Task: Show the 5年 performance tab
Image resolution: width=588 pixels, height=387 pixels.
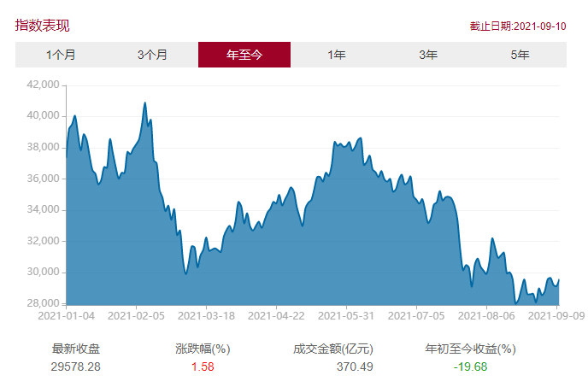Action: coord(520,55)
